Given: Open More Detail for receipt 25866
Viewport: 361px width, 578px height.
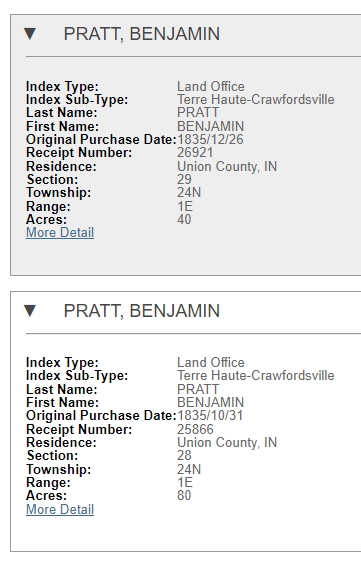Looking at the screenshot, I should pyautogui.click(x=60, y=509).
